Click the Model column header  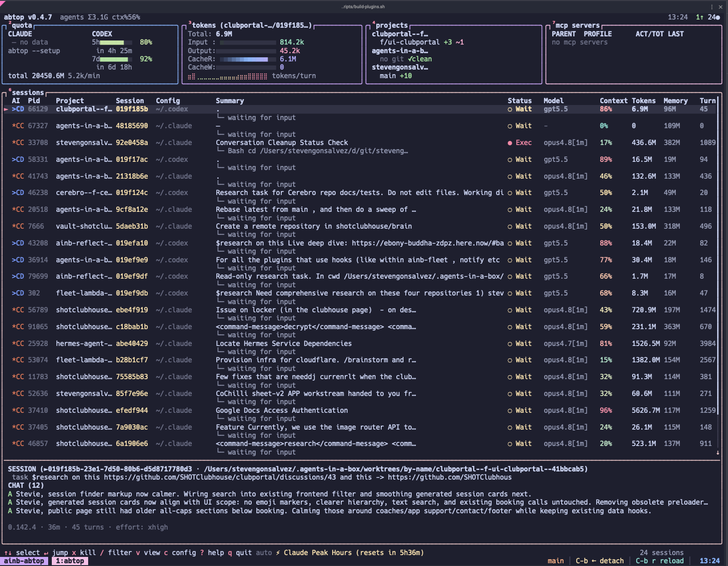[x=553, y=101]
